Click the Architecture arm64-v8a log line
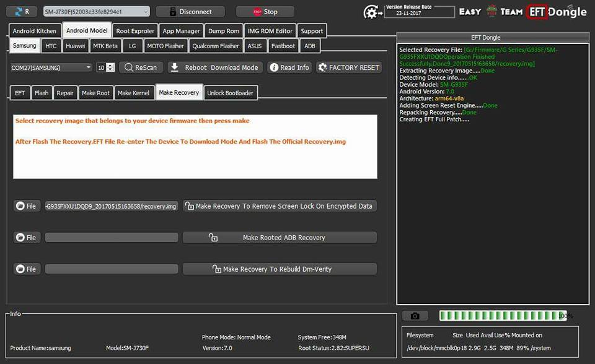This screenshot has width=595, height=364. point(431,98)
